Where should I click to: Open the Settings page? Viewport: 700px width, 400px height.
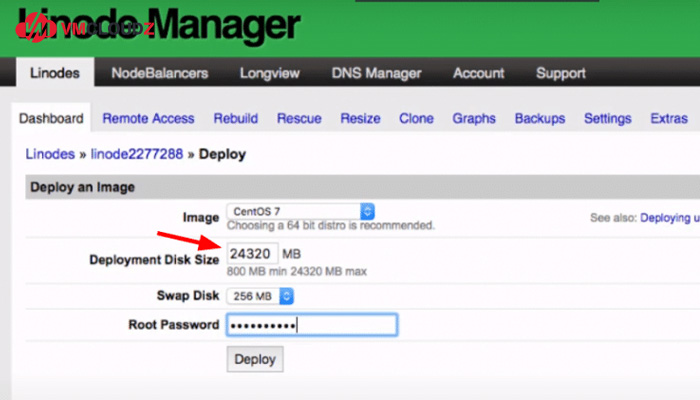click(608, 118)
